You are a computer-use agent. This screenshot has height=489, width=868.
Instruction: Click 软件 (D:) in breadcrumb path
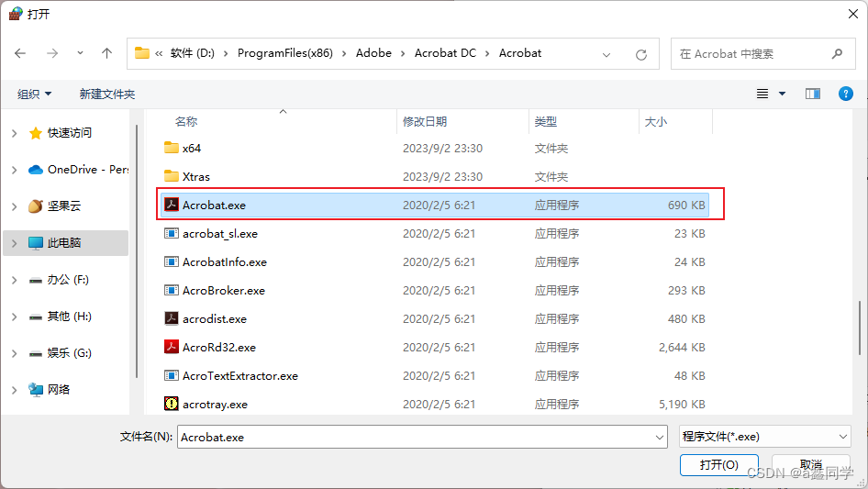pos(192,53)
